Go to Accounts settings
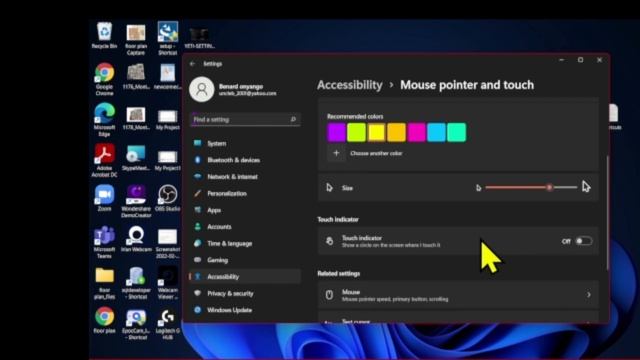The height and width of the screenshot is (360, 640). coord(245,227)
